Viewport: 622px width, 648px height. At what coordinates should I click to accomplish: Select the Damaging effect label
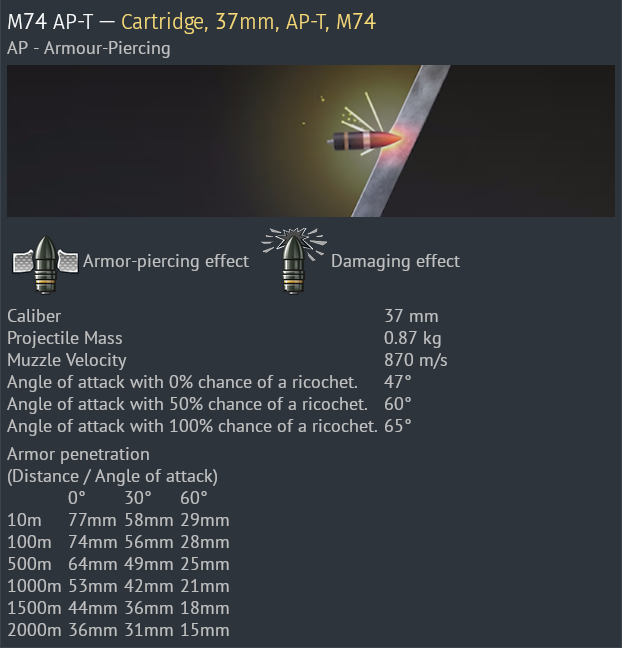click(395, 262)
